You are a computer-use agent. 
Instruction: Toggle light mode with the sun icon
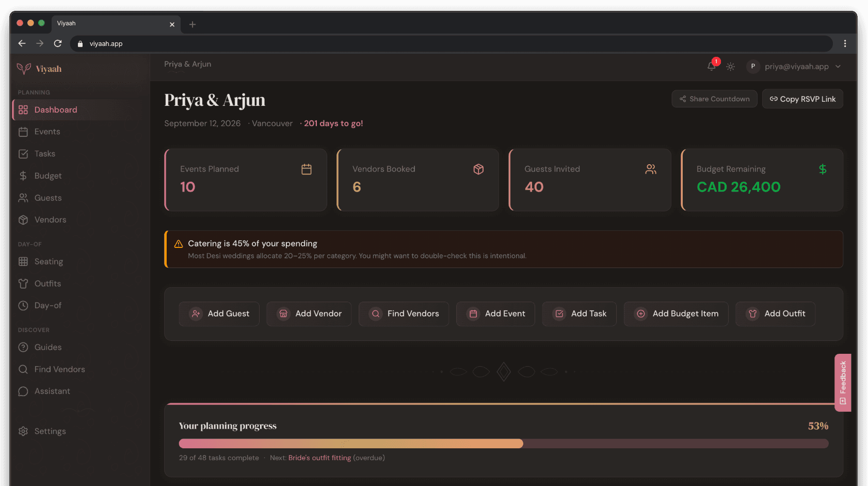point(730,67)
